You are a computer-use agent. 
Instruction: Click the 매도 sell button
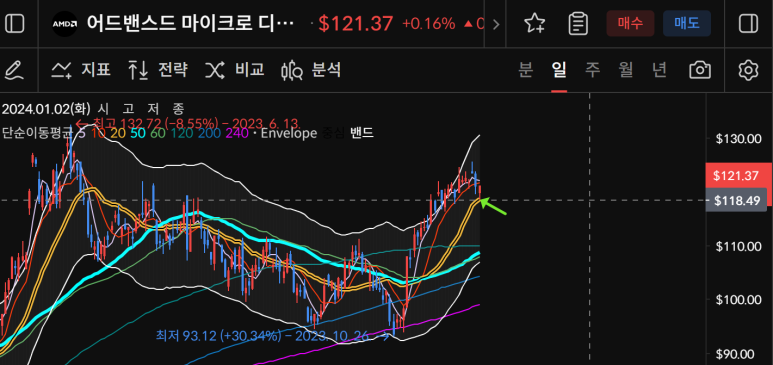[x=687, y=23]
